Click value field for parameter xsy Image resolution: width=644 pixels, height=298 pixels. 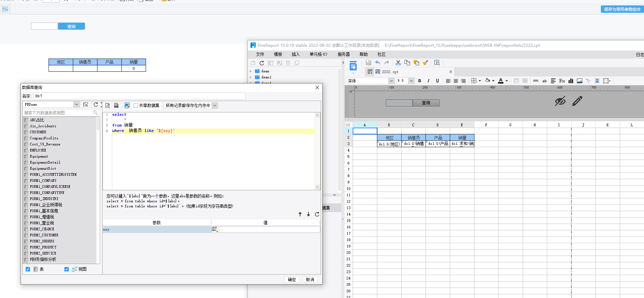point(269,229)
